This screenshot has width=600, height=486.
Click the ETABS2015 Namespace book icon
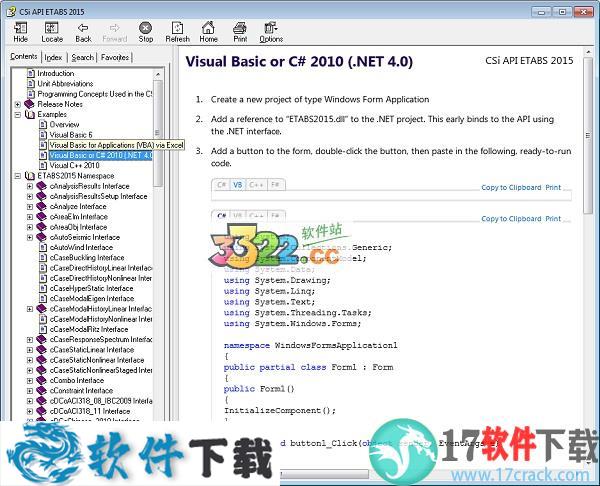pyautogui.click(x=29, y=176)
